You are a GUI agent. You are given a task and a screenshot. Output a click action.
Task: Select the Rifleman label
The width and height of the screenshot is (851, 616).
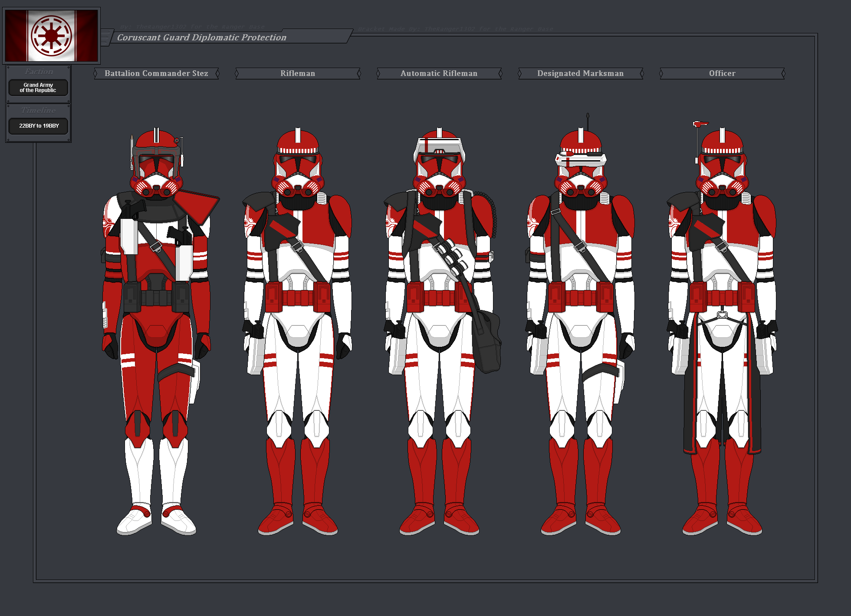click(298, 73)
